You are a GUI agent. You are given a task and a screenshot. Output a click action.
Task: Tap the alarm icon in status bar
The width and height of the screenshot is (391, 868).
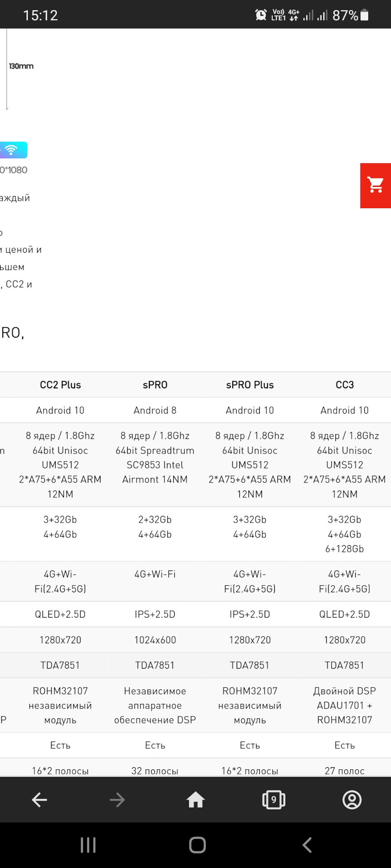pos(261,15)
